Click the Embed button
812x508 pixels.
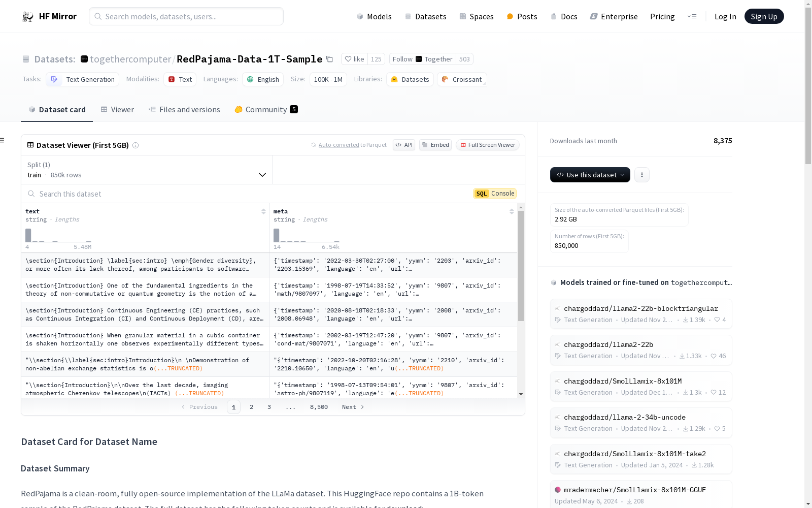tap(435, 145)
